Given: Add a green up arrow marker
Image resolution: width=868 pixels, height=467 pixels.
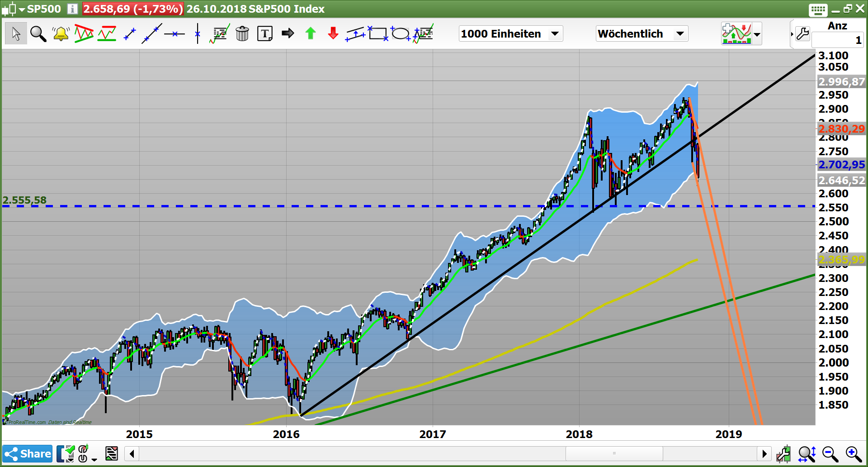Looking at the screenshot, I should click(x=311, y=33).
